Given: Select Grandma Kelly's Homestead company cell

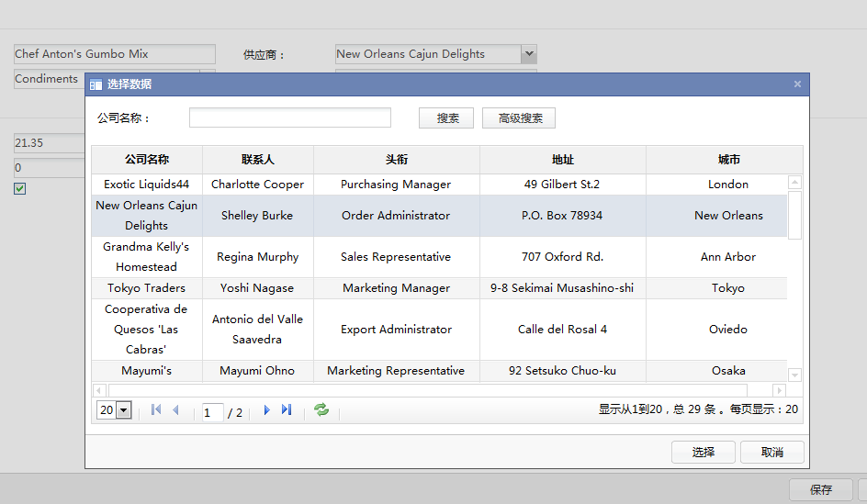Looking at the screenshot, I should pyautogui.click(x=147, y=257).
